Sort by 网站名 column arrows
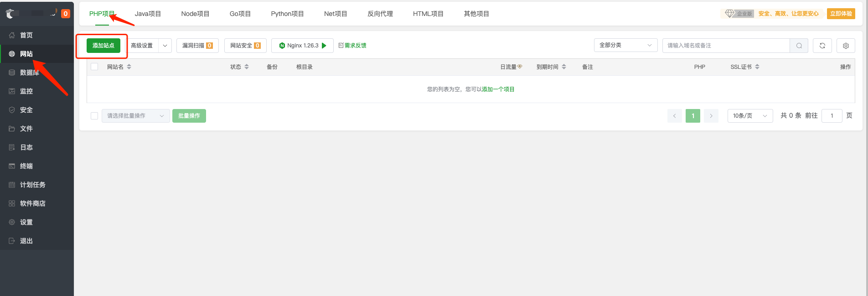Screen dimensions: 868x296 [x=129, y=67]
